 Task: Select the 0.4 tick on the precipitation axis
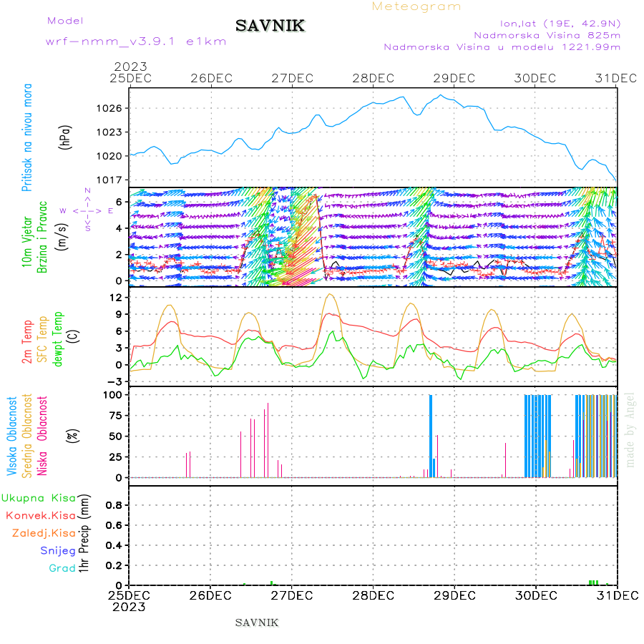(x=114, y=545)
